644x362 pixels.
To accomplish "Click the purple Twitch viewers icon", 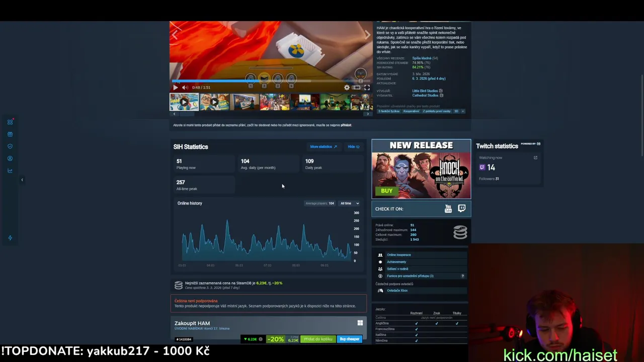I will [x=482, y=167].
